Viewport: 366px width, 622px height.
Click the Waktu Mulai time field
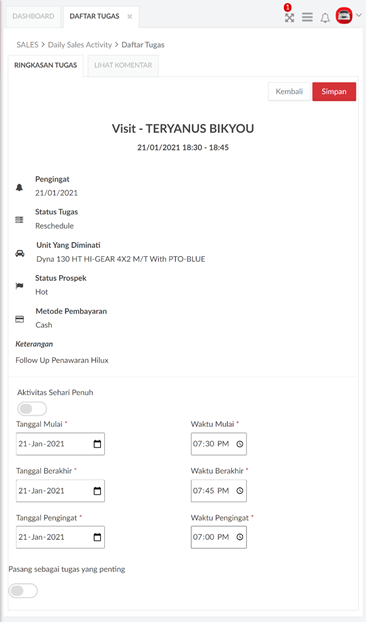218,444
